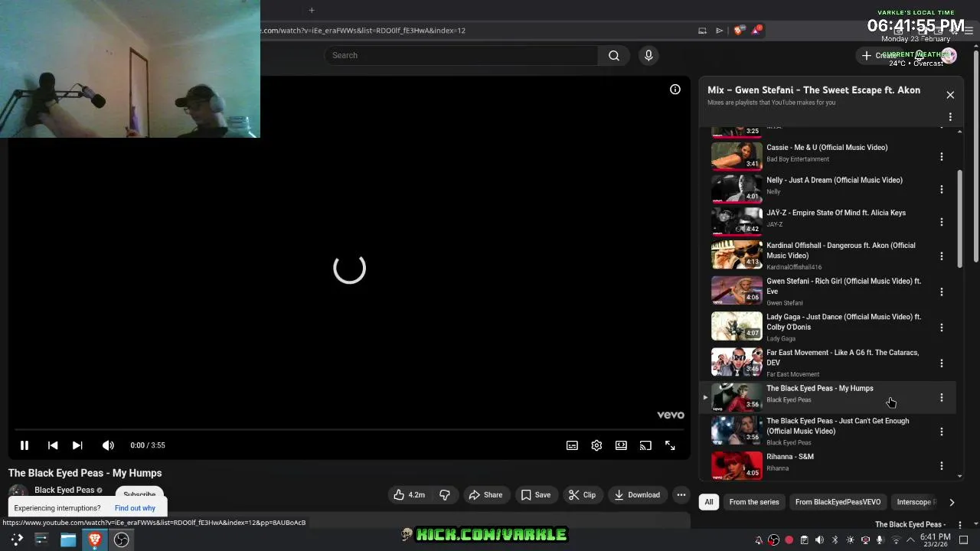
Task: Play Cassie - Me & U thumbnail
Action: point(737,156)
